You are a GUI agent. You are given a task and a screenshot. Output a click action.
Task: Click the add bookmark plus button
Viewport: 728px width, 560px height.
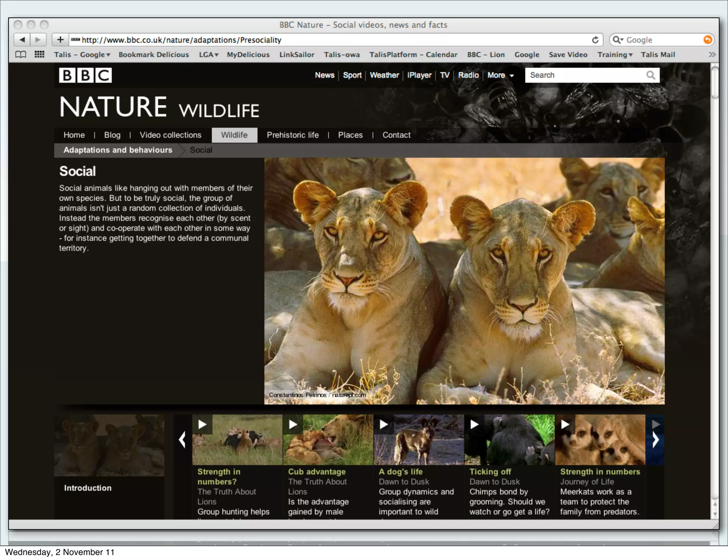pyautogui.click(x=60, y=40)
